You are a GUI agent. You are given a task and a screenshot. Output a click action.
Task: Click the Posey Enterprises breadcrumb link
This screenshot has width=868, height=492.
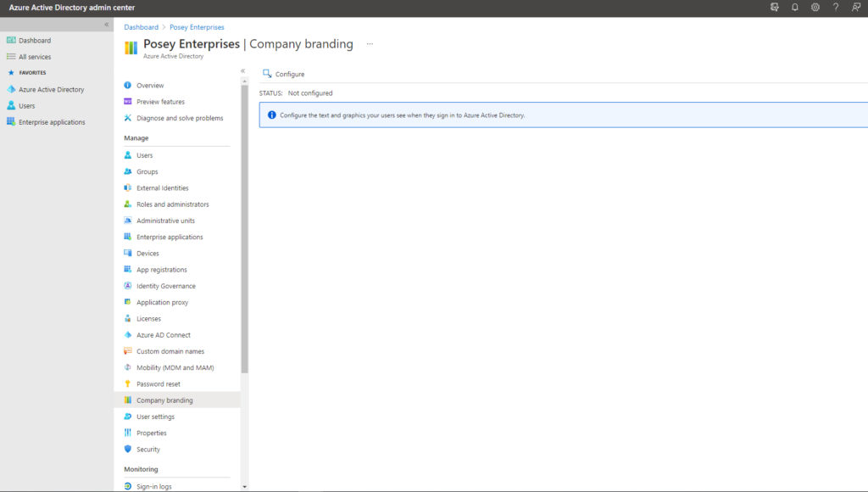(x=197, y=27)
